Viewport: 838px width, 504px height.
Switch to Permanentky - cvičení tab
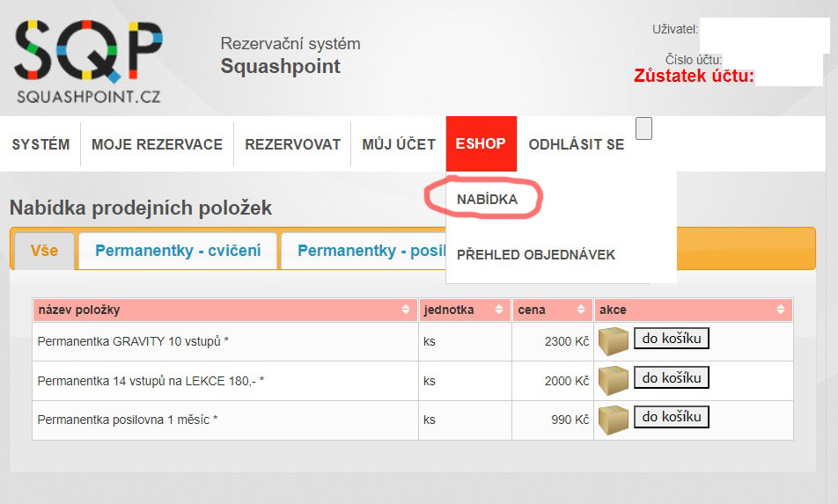[x=178, y=251]
